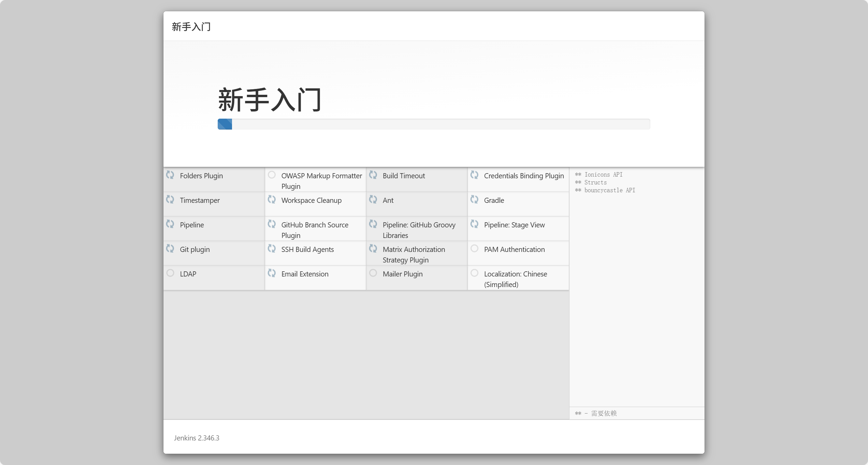
Task: Click the installing spinner next to Timestamper
Action: [x=170, y=199]
